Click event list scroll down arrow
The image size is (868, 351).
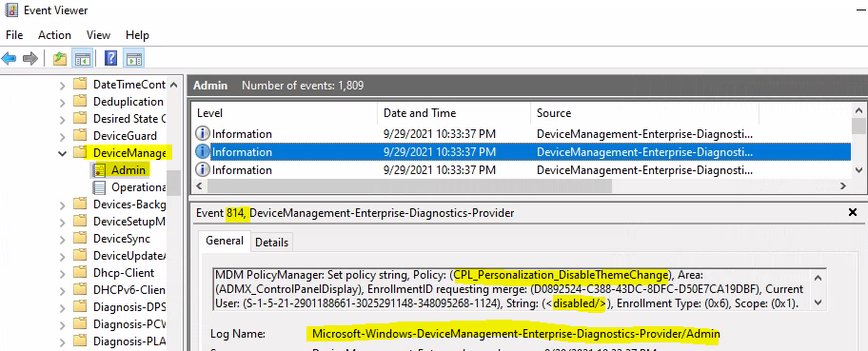858,170
